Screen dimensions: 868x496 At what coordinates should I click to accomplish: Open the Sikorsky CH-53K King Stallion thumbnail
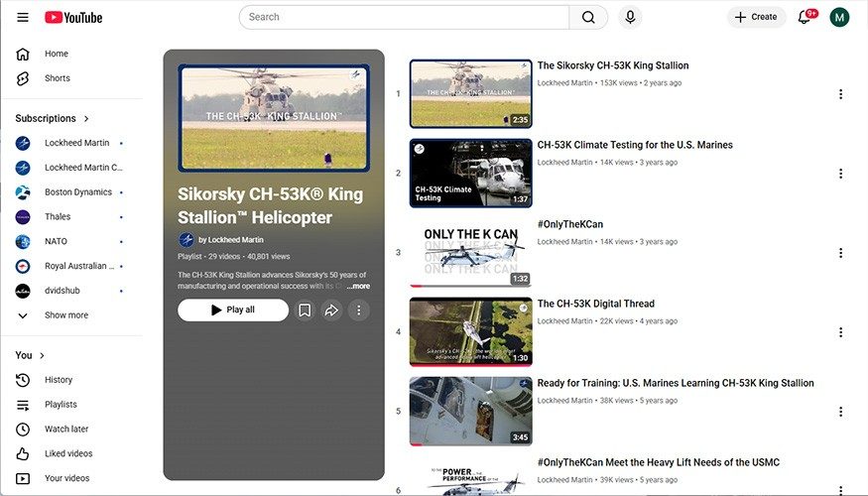(470, 93)
